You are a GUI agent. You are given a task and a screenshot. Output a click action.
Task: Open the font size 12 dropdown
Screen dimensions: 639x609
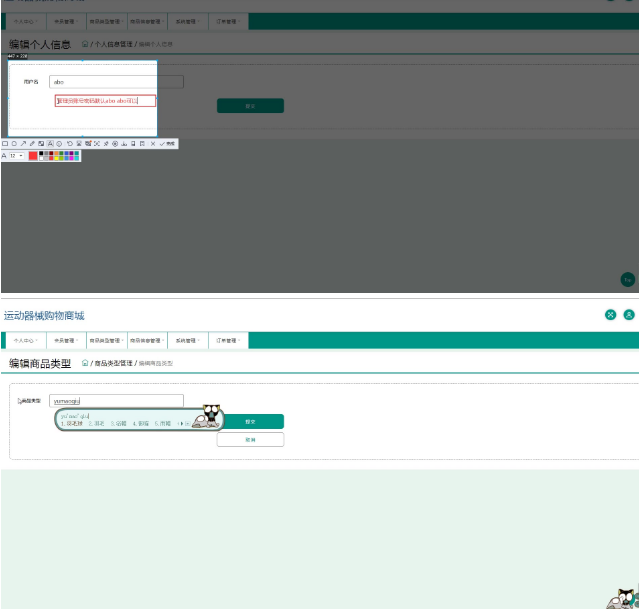tap(17, 156)
